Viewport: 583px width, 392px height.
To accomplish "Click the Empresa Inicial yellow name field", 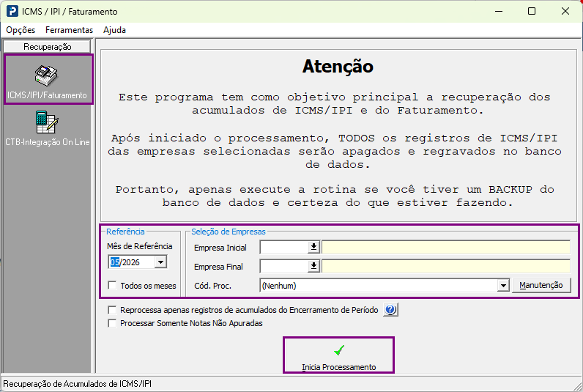I will click(x=445, y=247).
